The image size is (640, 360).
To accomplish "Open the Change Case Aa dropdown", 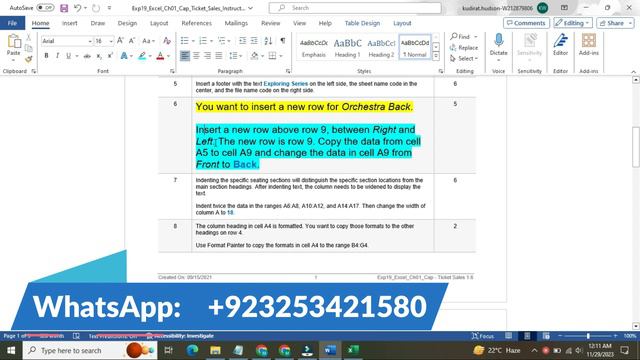I will (148, 41).
